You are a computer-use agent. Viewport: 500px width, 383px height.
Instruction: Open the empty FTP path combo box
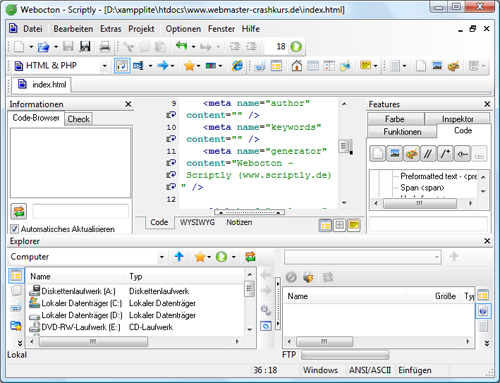[363, 257]
